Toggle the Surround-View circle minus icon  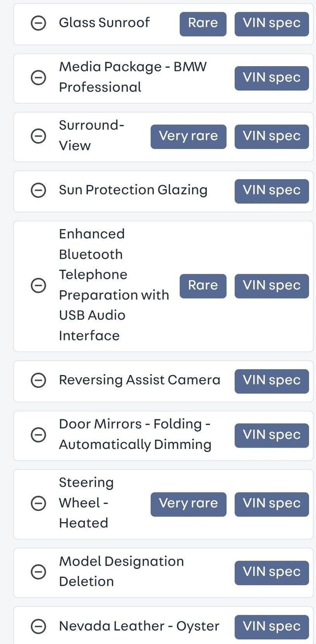click(x=39, y=136)
